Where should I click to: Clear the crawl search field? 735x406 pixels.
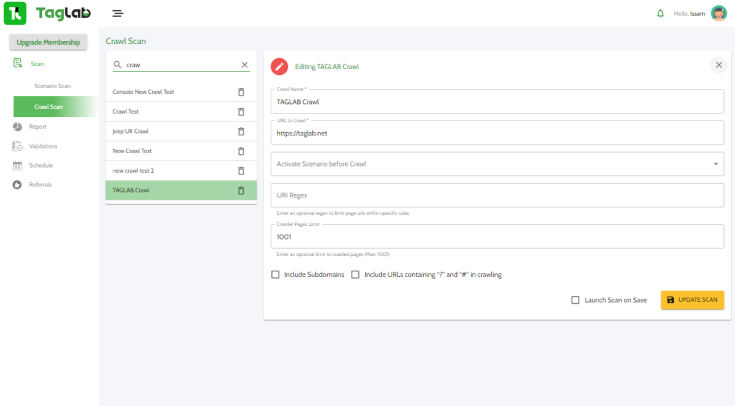tap(244, 65)
